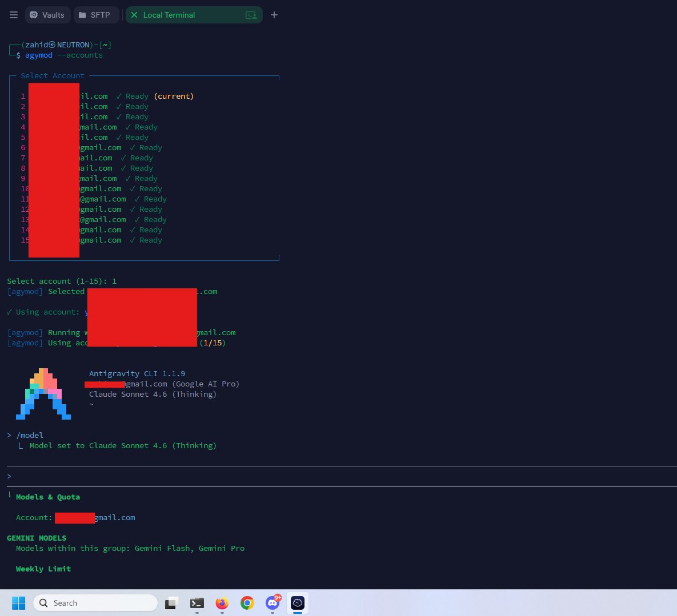
Task: Click the 'Select Account' box title
Action: point(53,76)
